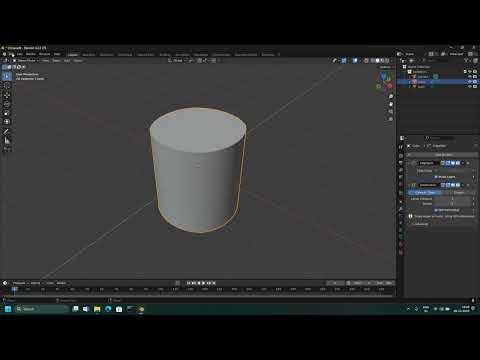Open the Output properties tab
This screenshot has height=360, width=480.
click(x=401, y=163)
